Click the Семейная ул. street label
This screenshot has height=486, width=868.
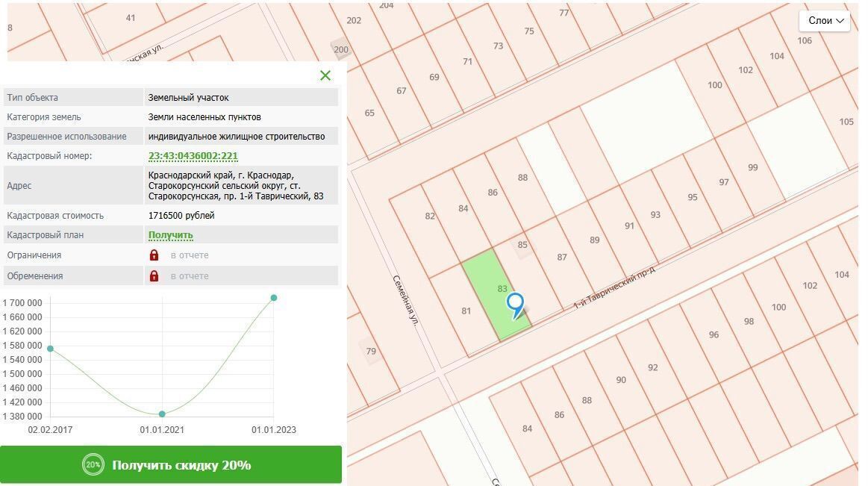(x=405, y=301)
